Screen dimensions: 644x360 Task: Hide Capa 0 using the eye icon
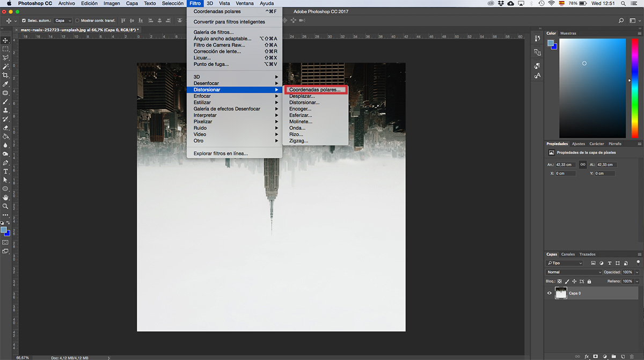click(x=550, y=293)
